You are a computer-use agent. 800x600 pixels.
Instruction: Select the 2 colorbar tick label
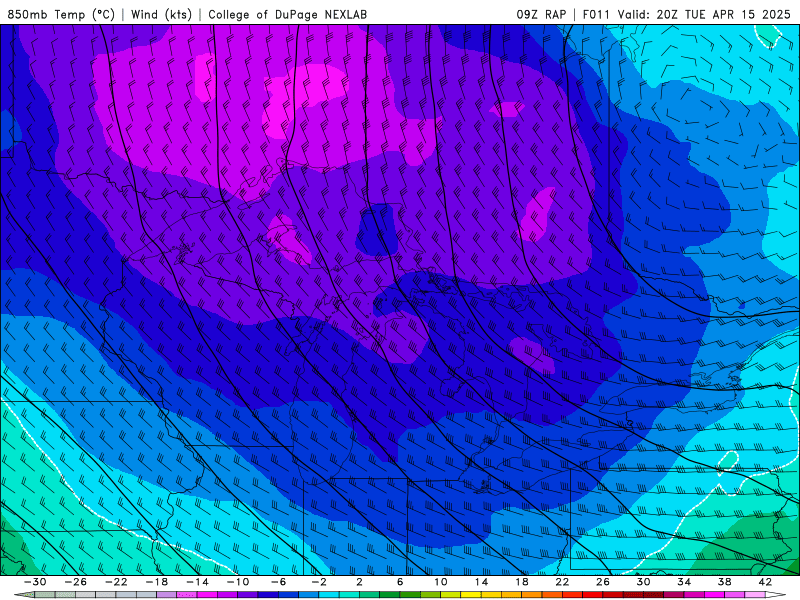click(x=360, y=582)
